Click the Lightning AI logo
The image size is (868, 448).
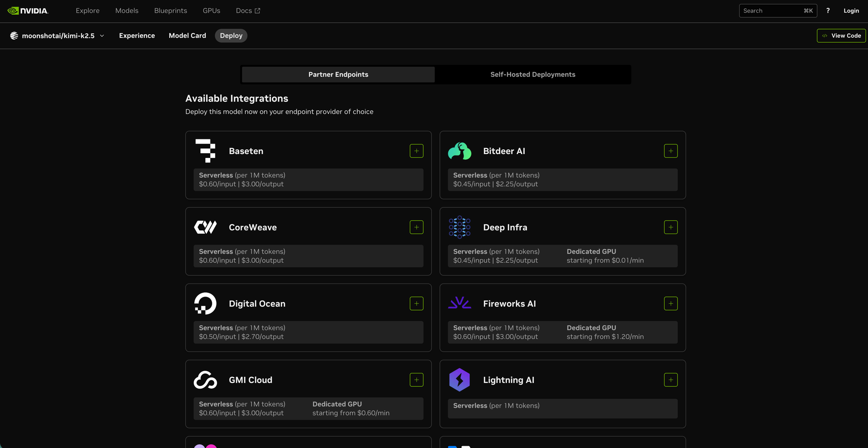click(x=460, y=379)
